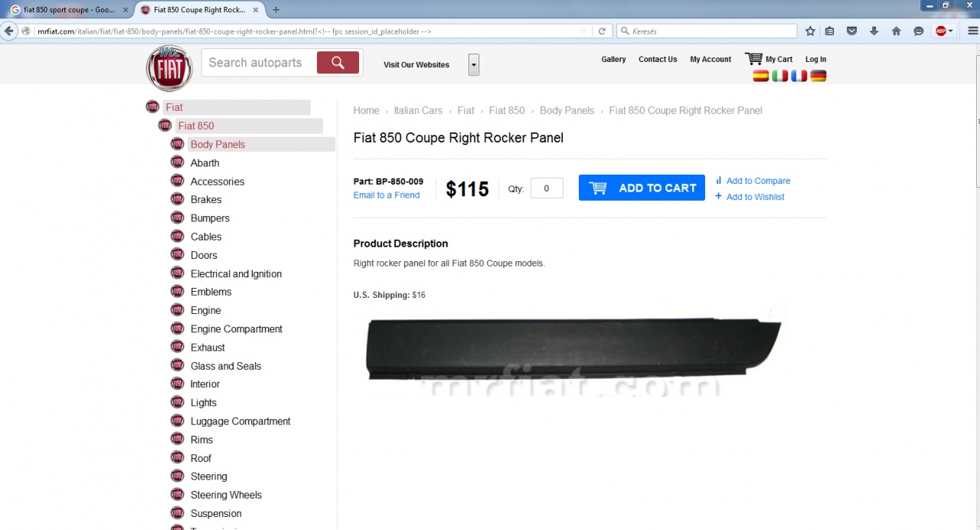Reload the page with refresh icon
Viewport: 980px width, 530px height.
602,31
